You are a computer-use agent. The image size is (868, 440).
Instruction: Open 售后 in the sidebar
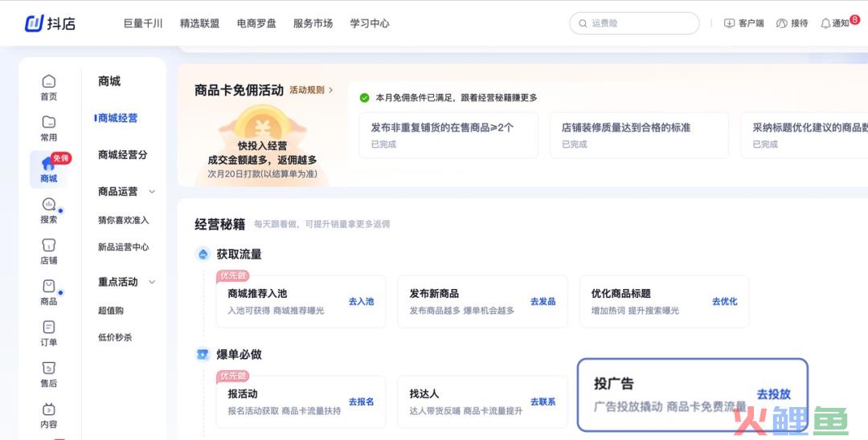(49, 374)
